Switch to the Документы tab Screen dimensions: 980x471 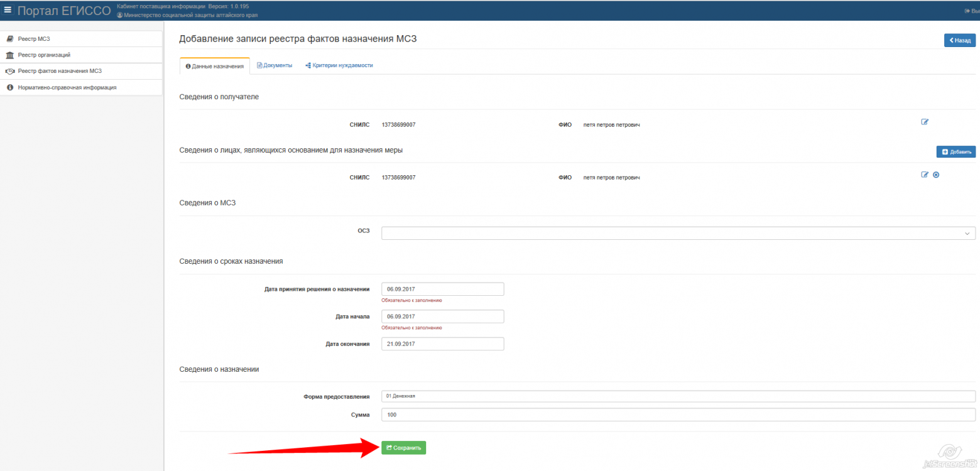(275, 65)
